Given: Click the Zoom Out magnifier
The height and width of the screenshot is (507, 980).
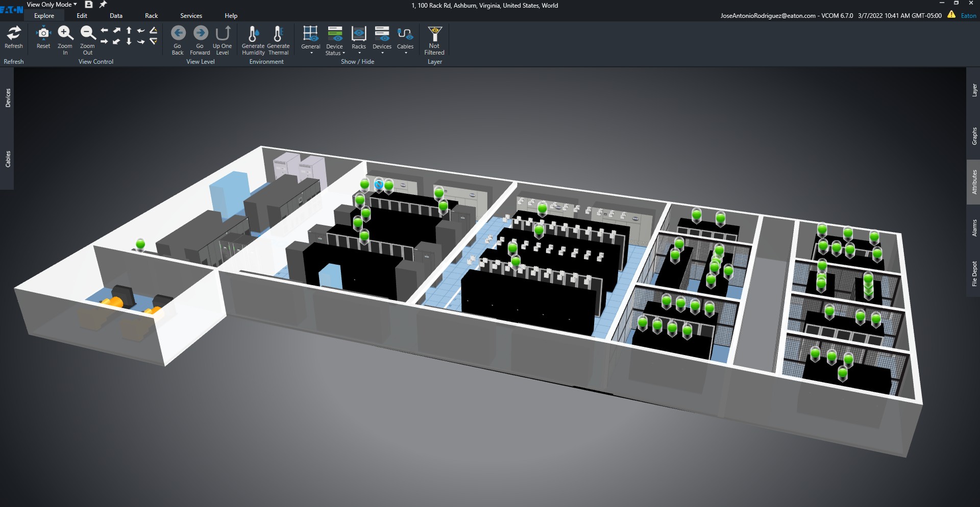Looking at the screenshot, I should point(87,34).
